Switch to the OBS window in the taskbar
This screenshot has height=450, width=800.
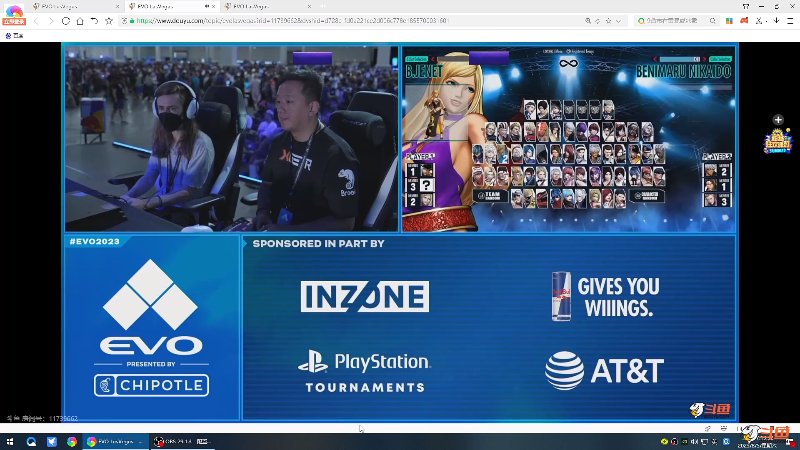tap(182, 442)
